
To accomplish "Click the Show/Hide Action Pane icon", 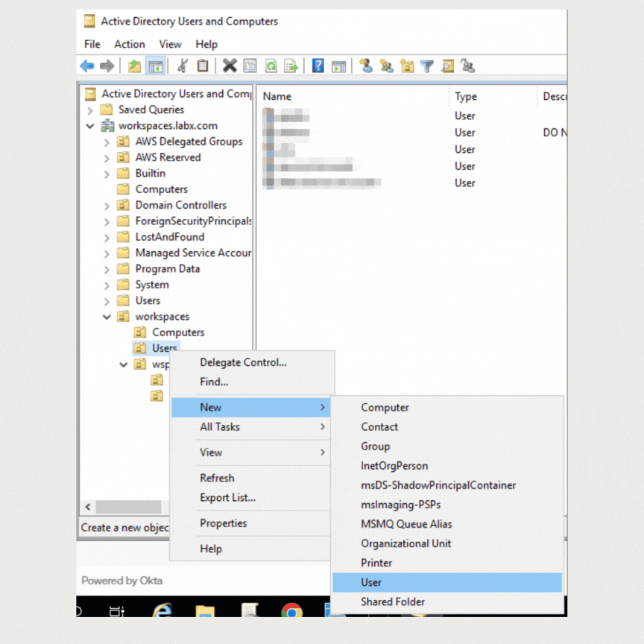I will [339, 66].
